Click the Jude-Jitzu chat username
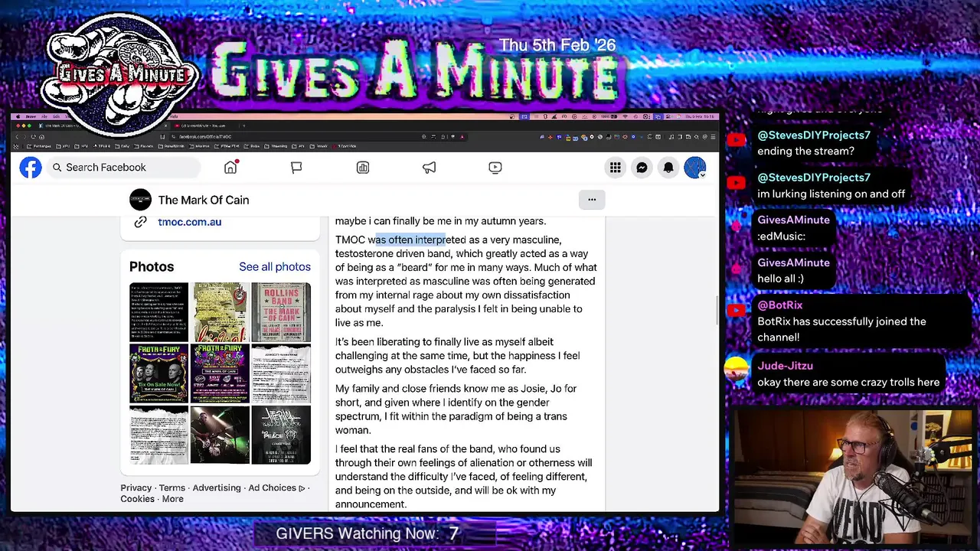Viewport: 980px width, 551px height. click(x=785, y=366)
